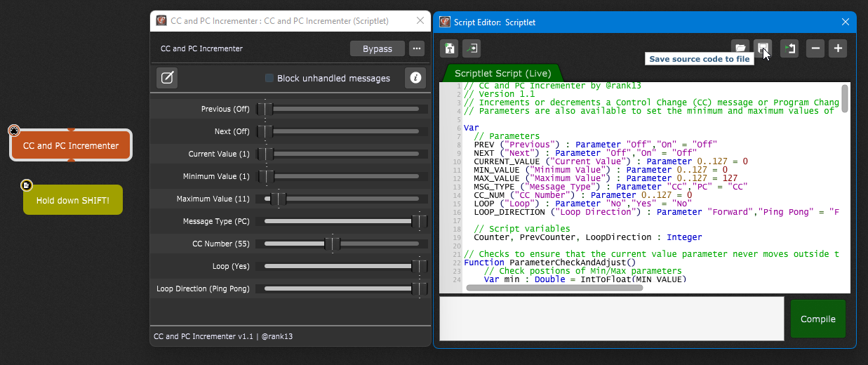The height and width of the screenshot is (365, 868).
Task: Compile the scriptlet script
Action: (818, 319)
